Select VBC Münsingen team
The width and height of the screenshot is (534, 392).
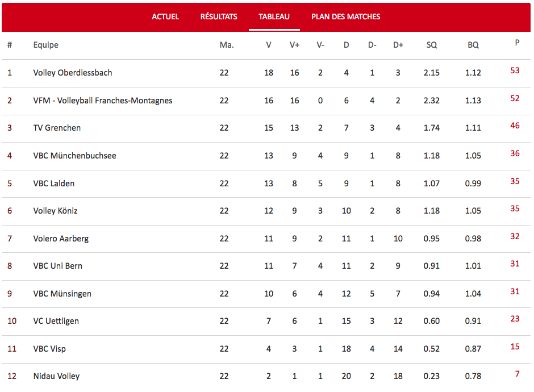click(62, 294)
